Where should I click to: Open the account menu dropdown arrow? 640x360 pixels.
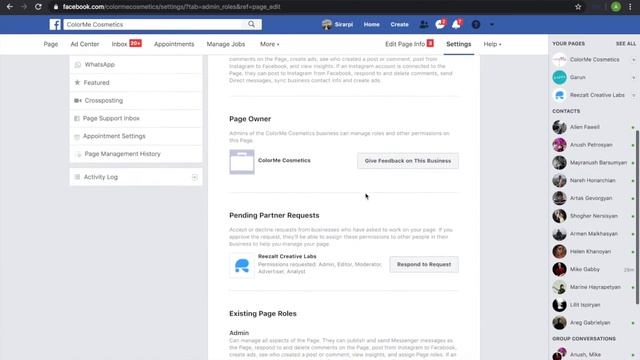pyautogui.click(x=492, y=24)
